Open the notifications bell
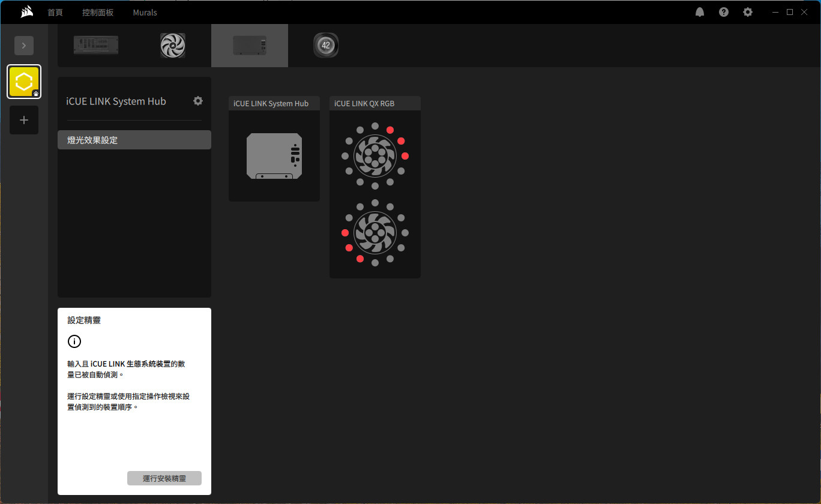Image resolution: width=821 pixels, height=504 pixels. pos(700,12)
